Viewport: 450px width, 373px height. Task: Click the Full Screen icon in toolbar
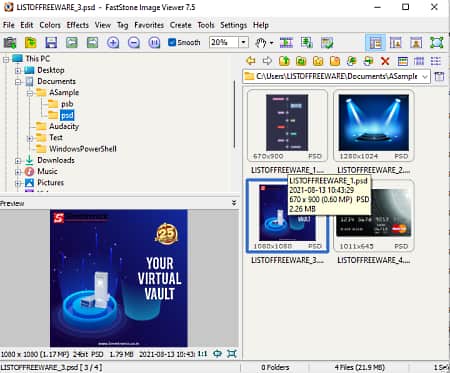[x=437, y=43]
